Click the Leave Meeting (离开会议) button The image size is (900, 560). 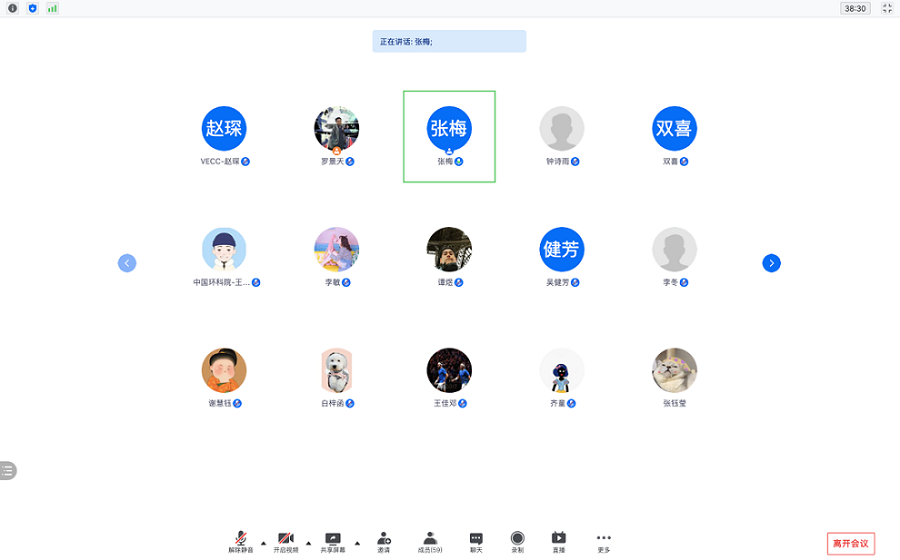851,544
